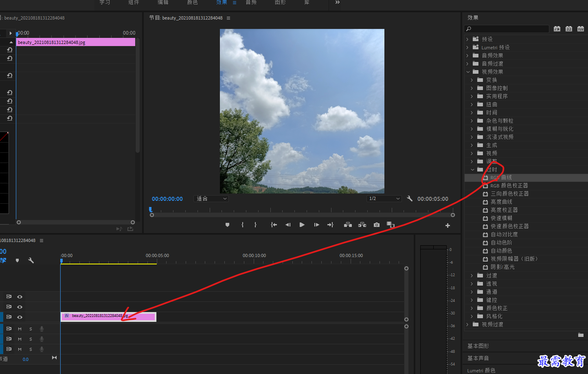The image size is (588, 374).
Task: Open the 适合 zoom level dropdown
Action: coord(211,198)
